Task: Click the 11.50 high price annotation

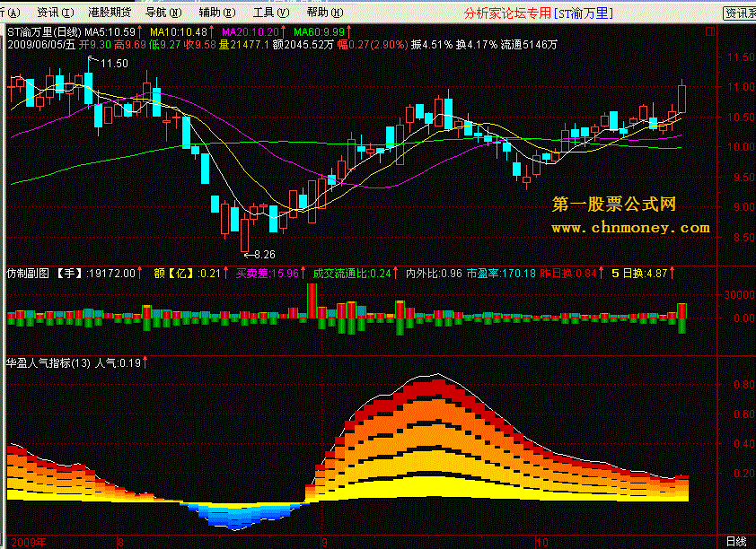Action: tap(114, 64)
